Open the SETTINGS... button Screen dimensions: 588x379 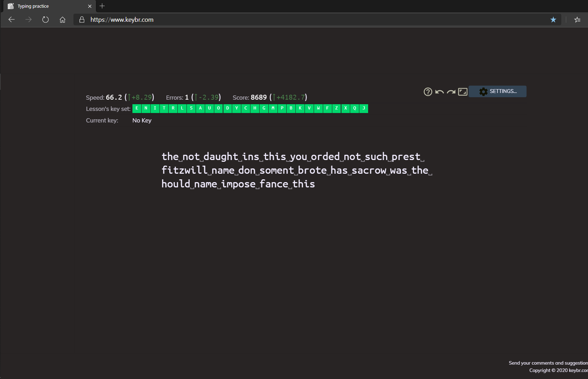coord(497,91)
